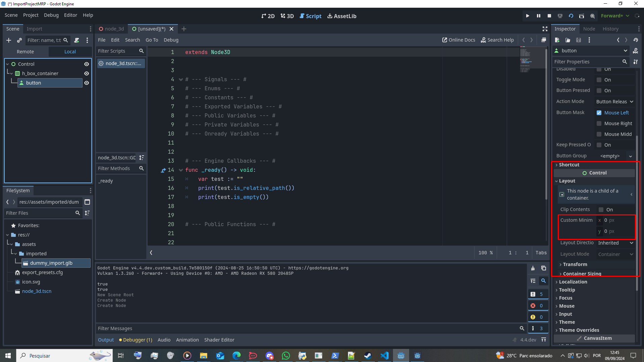Toggle visibility of h_box_container node

tap(87, 73)
